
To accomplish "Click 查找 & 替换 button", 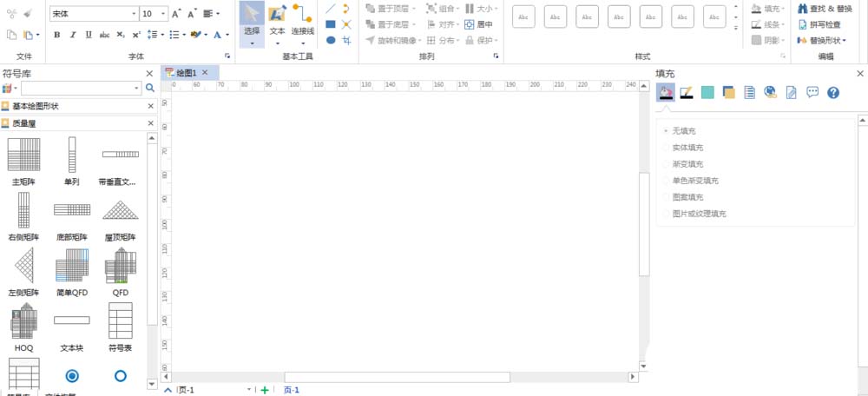I will pyautogui.click(x=825, y=9).
